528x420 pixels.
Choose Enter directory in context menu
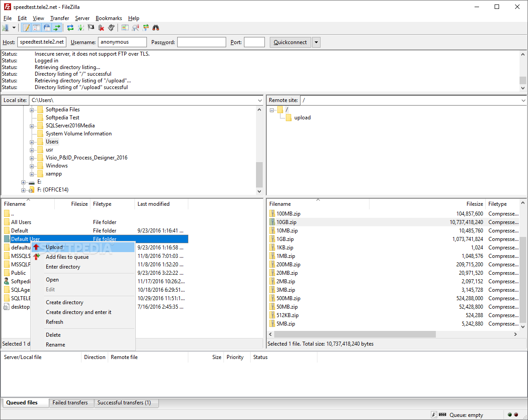coord(83,267)
